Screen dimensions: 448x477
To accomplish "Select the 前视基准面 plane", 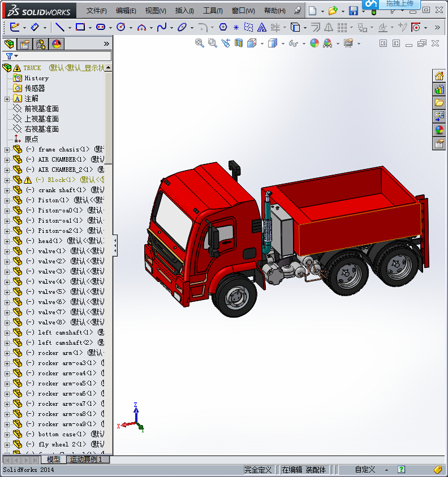I will pyautogui.click(x=42, y=109).
